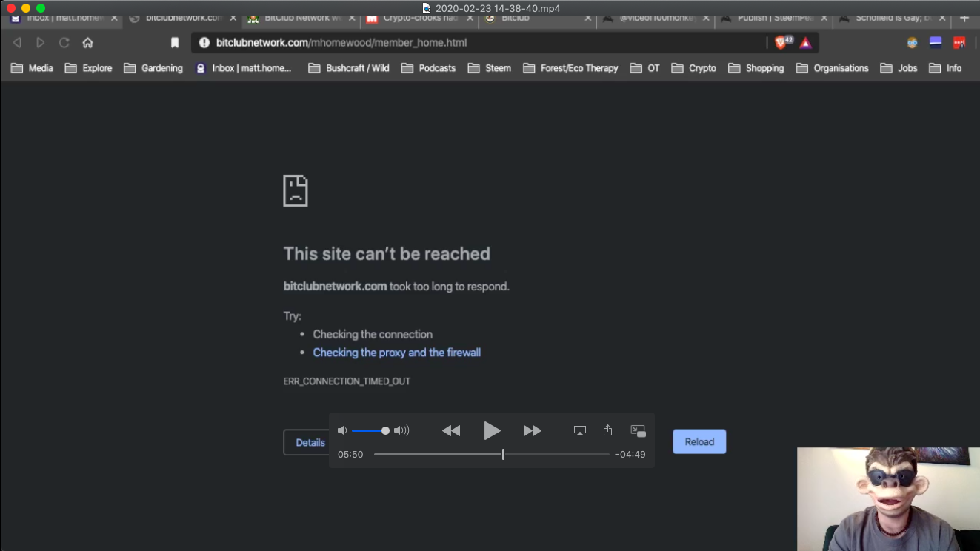Click the Share icon in the playback controls
Screen dimensions: 980x551
click(x=607, y=430)
